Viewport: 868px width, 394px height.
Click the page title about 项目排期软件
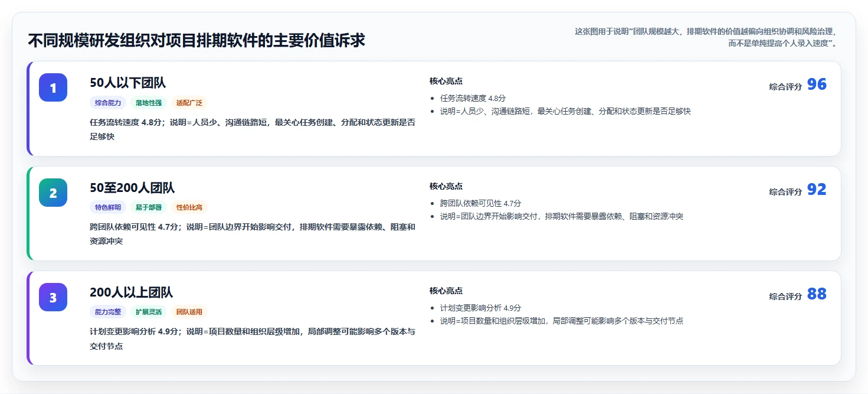tap(196, 40)
